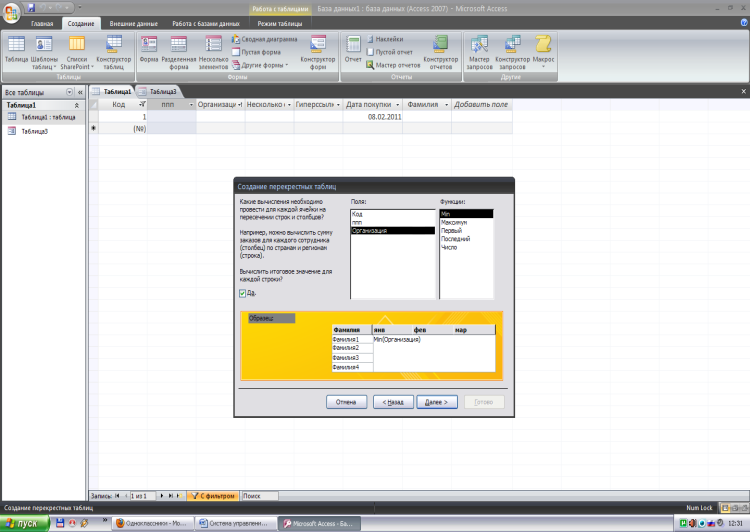Screen dimensions: 750x532
Task: Go to next record navigation button
Action: tap(162, 496)
